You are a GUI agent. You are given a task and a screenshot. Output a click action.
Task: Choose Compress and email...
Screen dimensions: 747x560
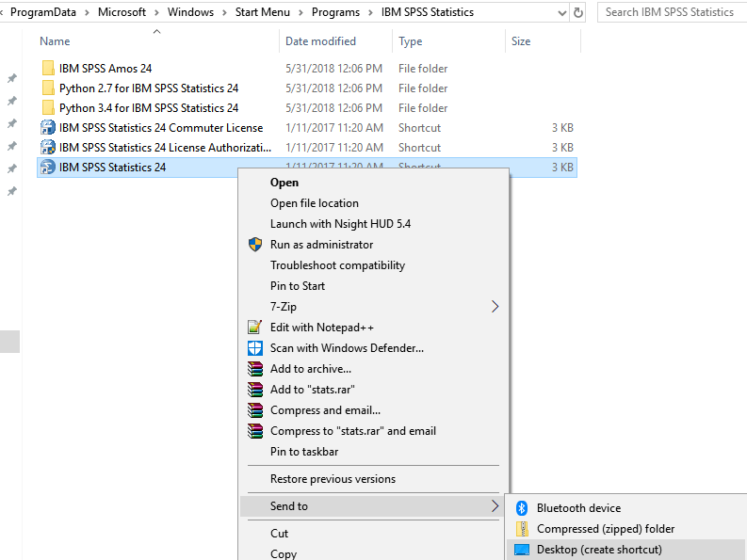pyautogui.click(x=325, y=410)
